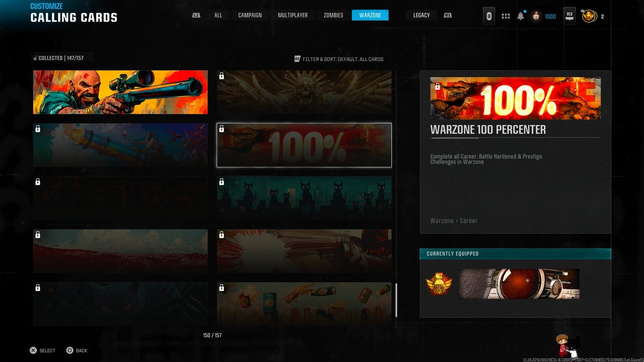This screenshot has height=362, width=644.
Task: Click lock icon on preview card
Action: pos(437,86)
